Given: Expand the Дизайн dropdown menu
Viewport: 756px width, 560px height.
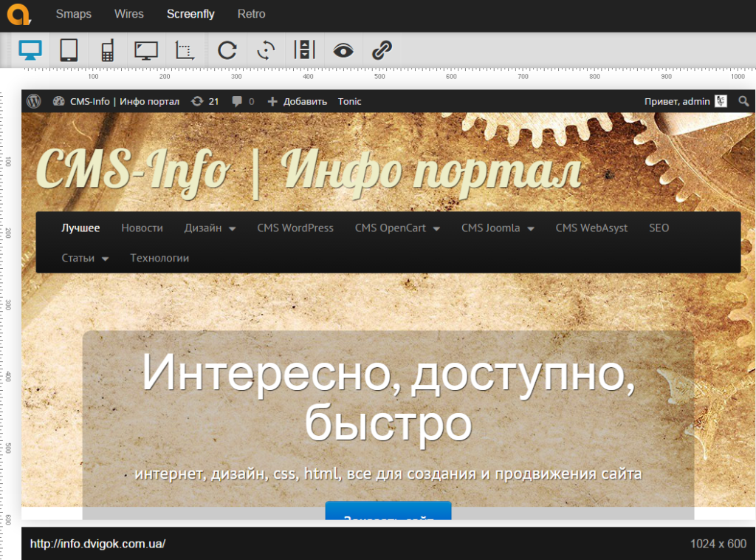Looking at the screenshot, I should [210, 228].
